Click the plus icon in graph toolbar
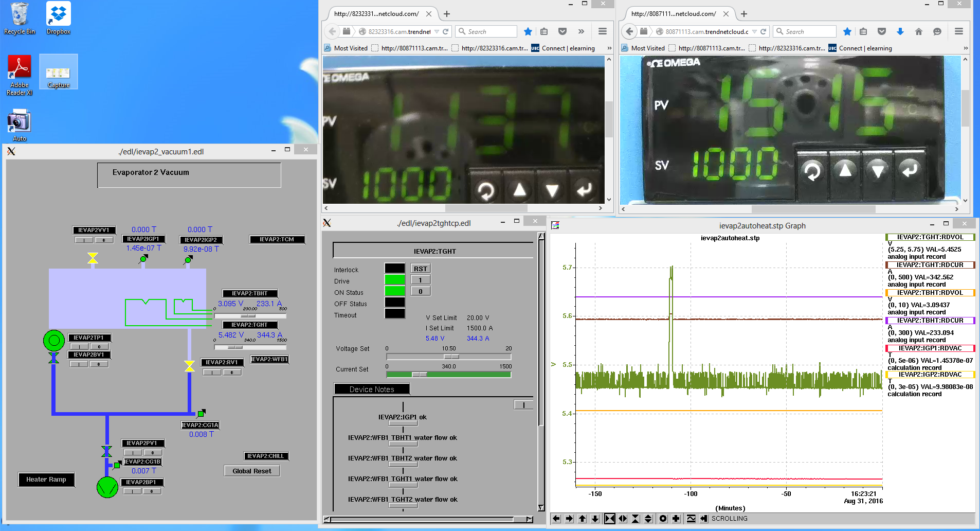Screen dimensions: 980x531 [676, 519]
